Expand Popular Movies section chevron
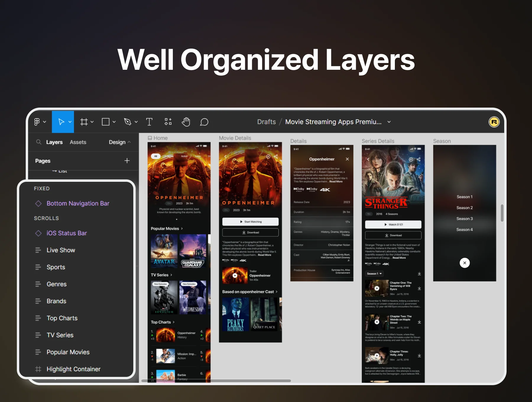 click(x=182, y=228)
